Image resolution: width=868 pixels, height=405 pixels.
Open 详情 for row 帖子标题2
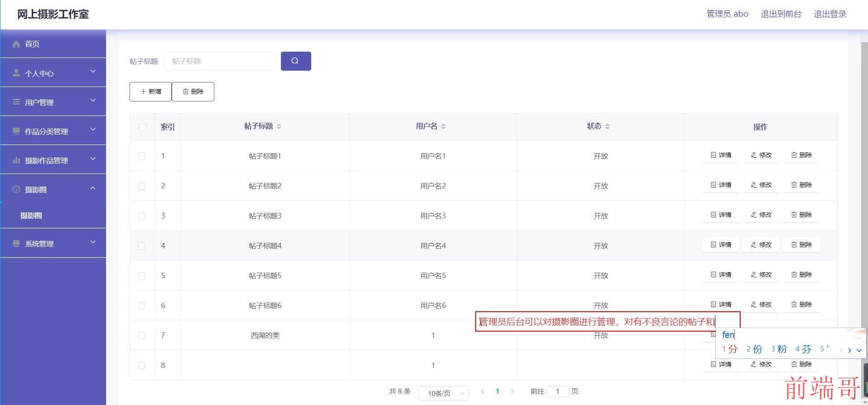tap(721, 185)
